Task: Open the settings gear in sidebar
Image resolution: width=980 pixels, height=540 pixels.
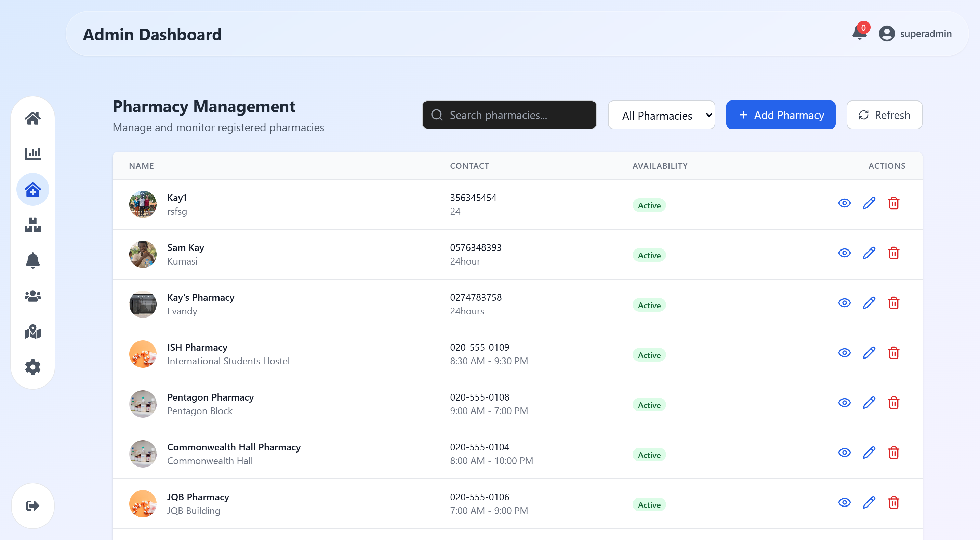Action: click(x=33, y=367)
